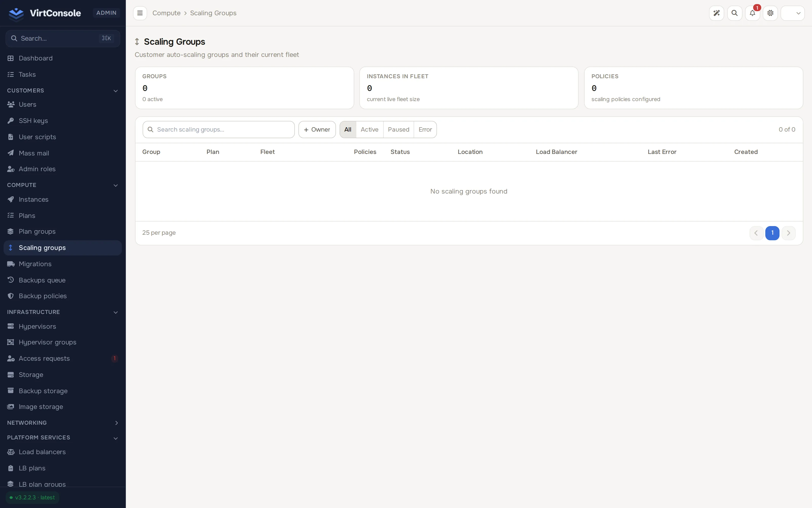Open Admin roles page

[63, 169]
